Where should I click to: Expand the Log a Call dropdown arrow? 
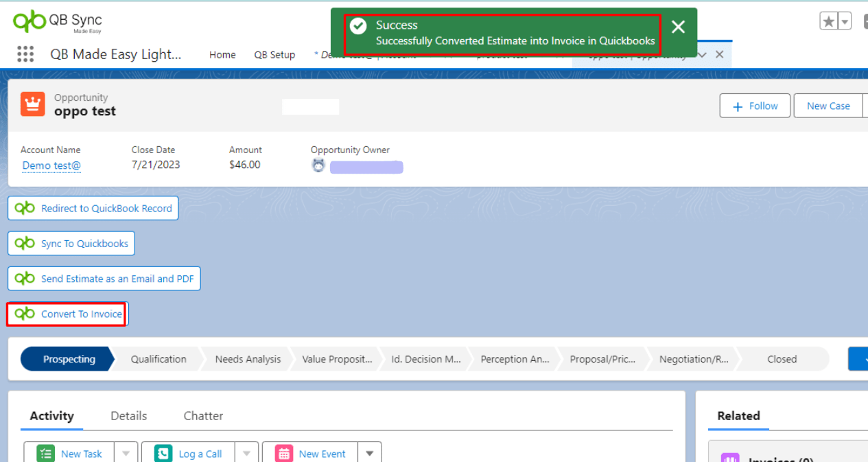point(246,454)
